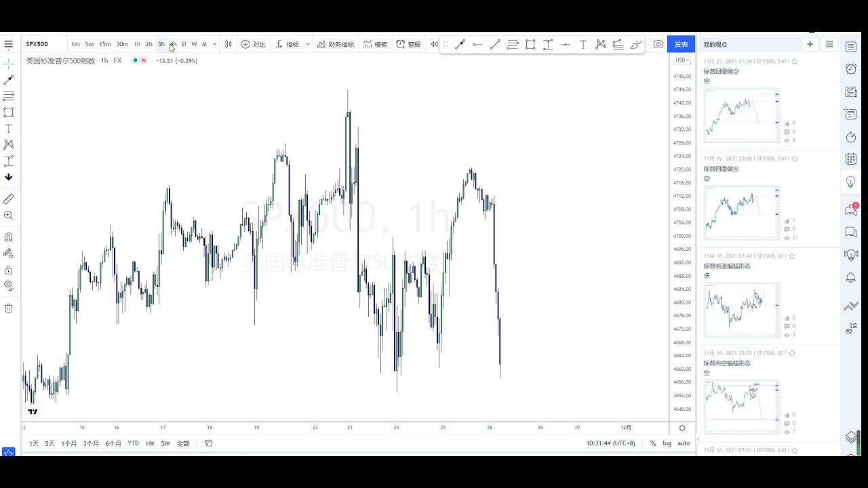This screenshot has height=488, width=868.
Task: Open chats icon with notification badge
Action: click(851, 210)
